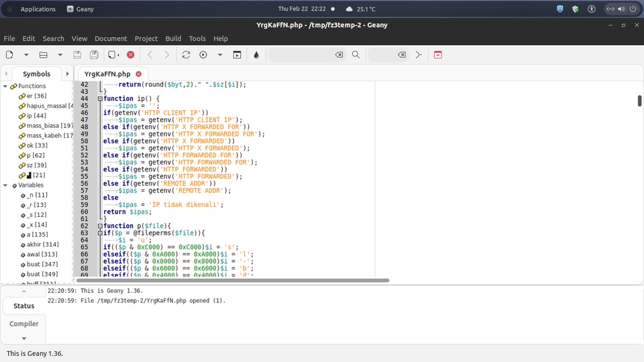Revert the current file icon

pyautogui.click(x=113, y=54)
